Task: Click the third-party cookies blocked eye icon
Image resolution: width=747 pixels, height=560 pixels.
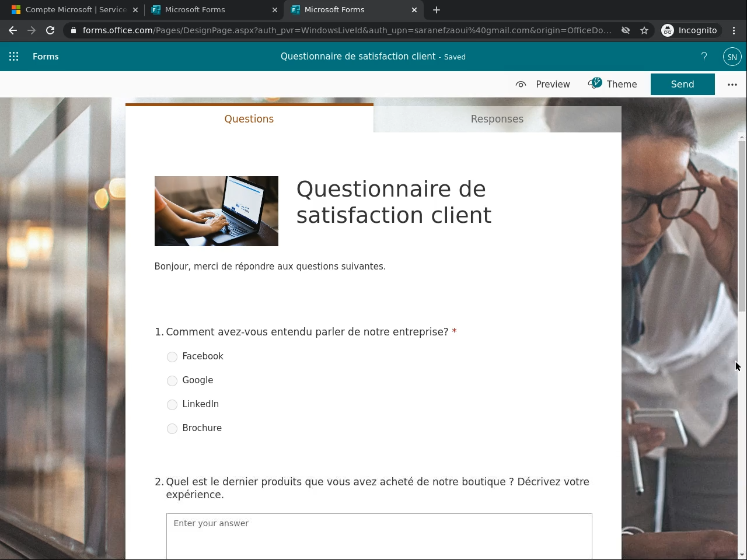Action: coord(626,30)
